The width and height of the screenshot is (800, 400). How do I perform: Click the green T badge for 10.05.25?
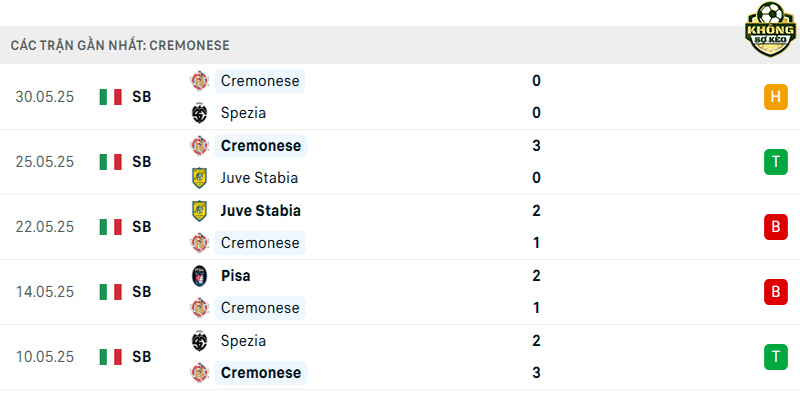click(776, 357)
